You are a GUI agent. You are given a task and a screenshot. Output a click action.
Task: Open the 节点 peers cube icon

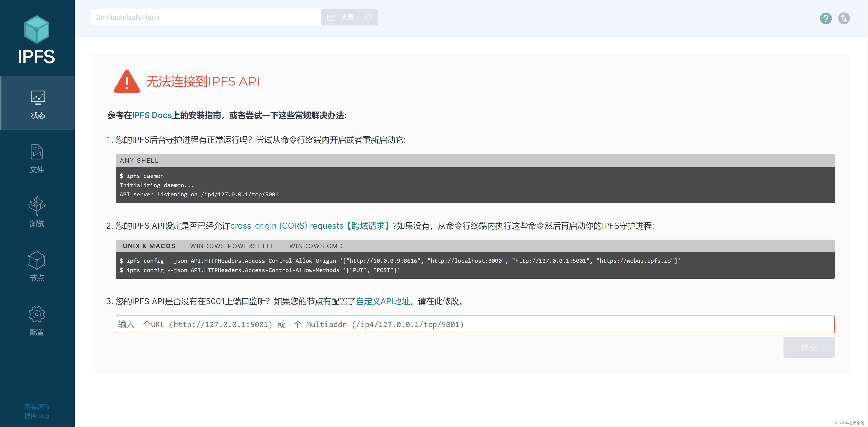[37, 260]
